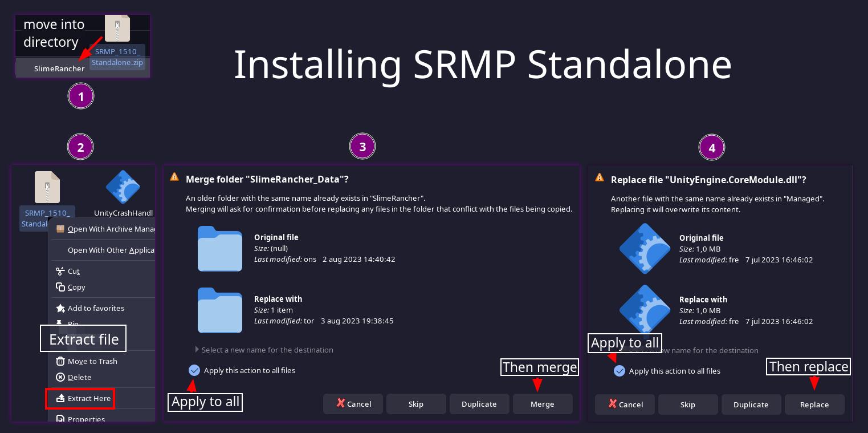Click the original UnityEngine.CoreModule.dll gear icon
Screen dimensions: 868x433
click(x=645, y=249)
